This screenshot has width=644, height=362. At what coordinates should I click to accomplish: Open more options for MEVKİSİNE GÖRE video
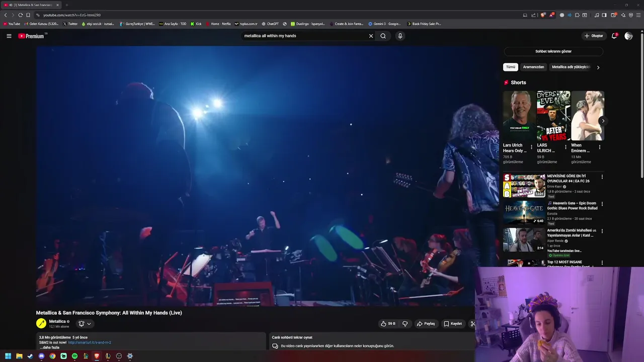(x=602, y=177)
